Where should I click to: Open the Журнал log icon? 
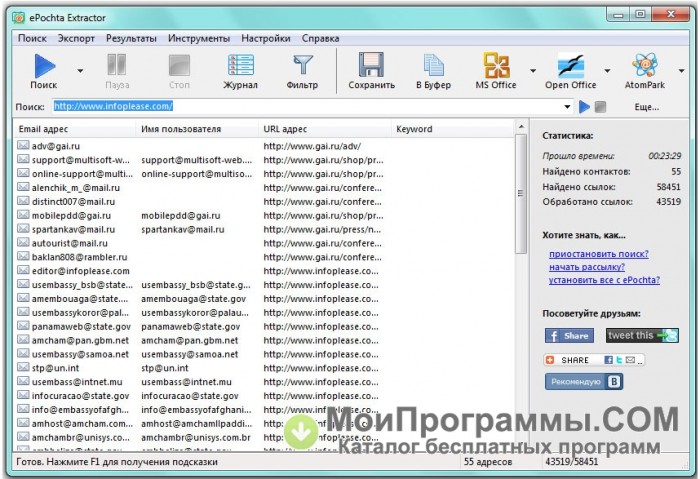click(x=241, y=65)
